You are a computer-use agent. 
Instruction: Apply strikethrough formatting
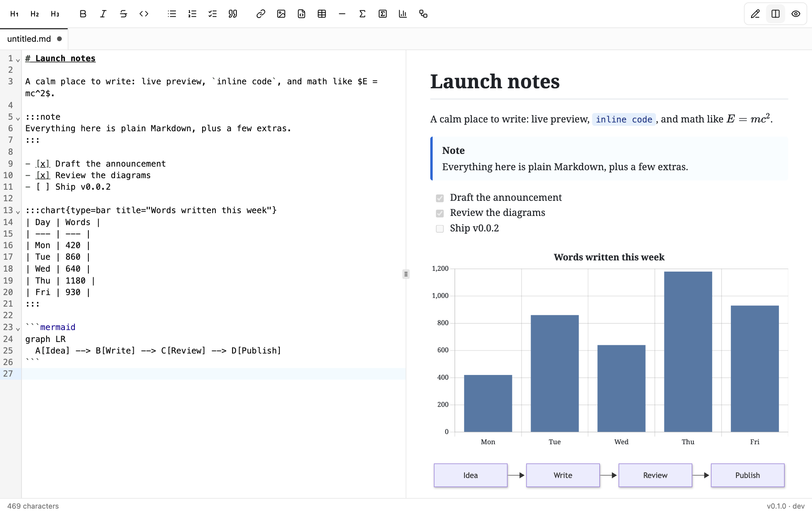(x=123, y=14)
